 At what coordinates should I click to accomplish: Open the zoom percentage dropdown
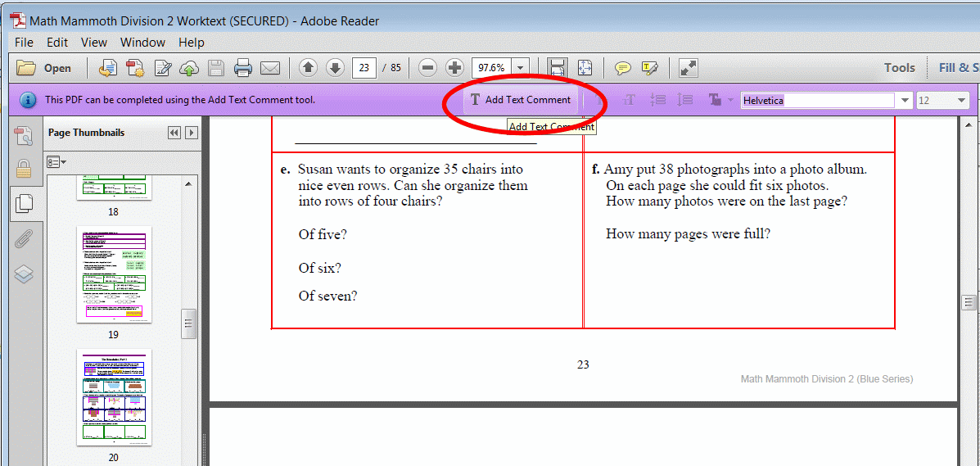(x=521, y=68)
